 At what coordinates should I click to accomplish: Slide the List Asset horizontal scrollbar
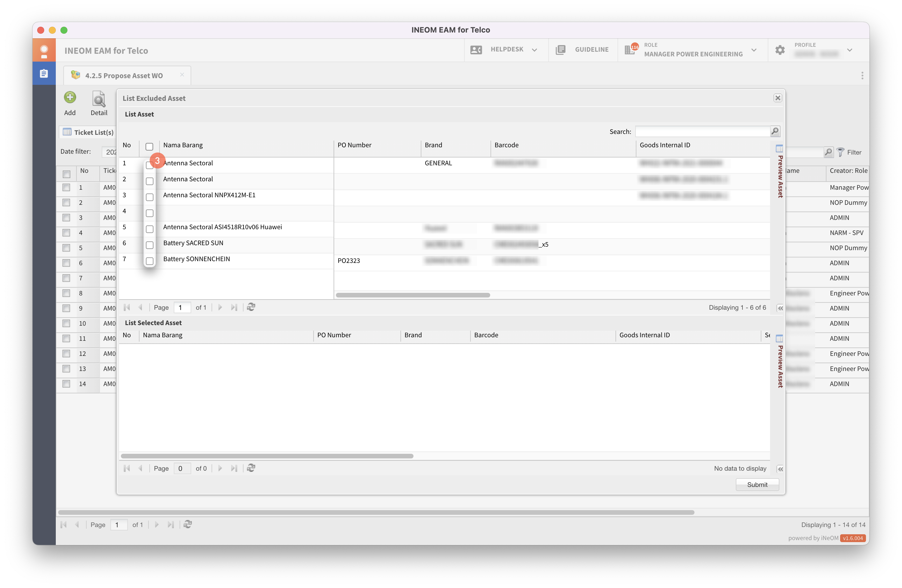[x=413, y=295]
